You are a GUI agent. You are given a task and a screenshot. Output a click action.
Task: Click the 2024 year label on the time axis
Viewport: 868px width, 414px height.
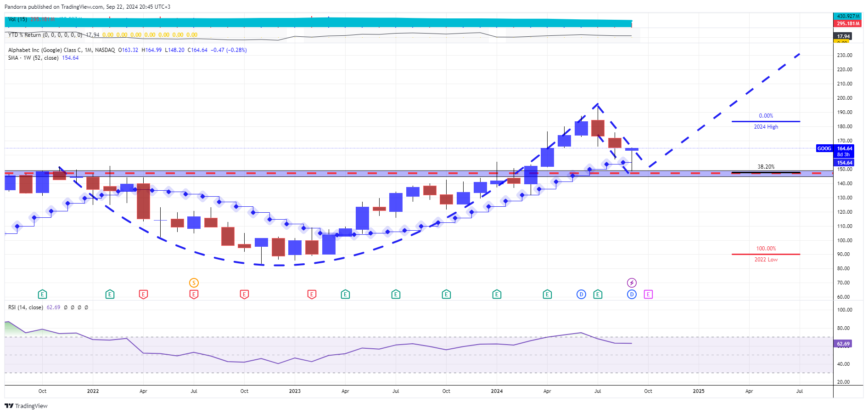click(497, 391)
